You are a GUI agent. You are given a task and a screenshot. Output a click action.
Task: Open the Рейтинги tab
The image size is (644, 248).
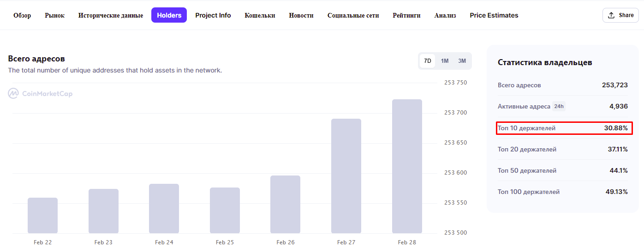406,15
